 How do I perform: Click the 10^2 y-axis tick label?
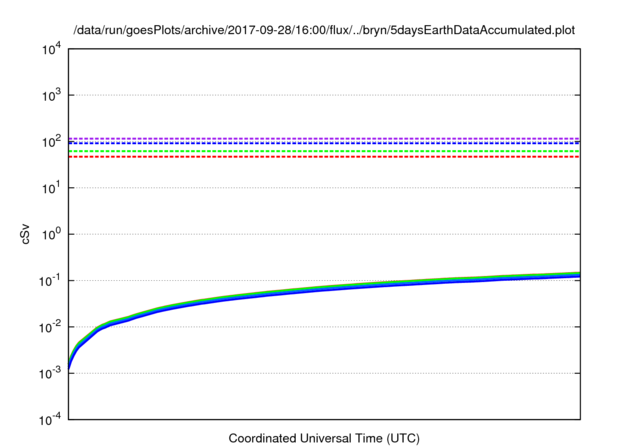[x=52, y=142]
